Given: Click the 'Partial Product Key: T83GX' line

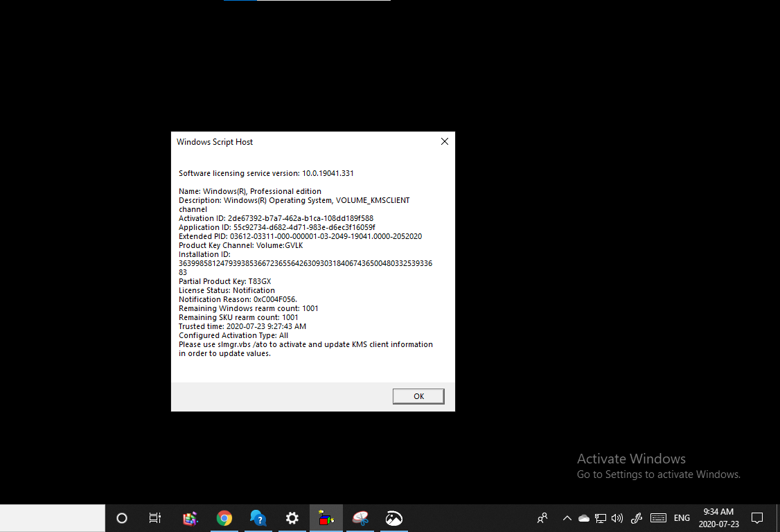Looking at the screenshot, I should [225, 282].
